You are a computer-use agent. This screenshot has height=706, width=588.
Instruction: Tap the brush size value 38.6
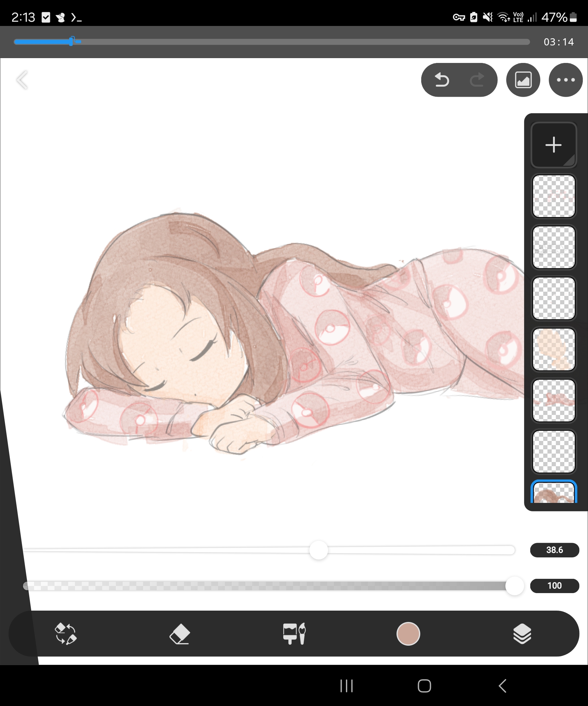(554, 550)
